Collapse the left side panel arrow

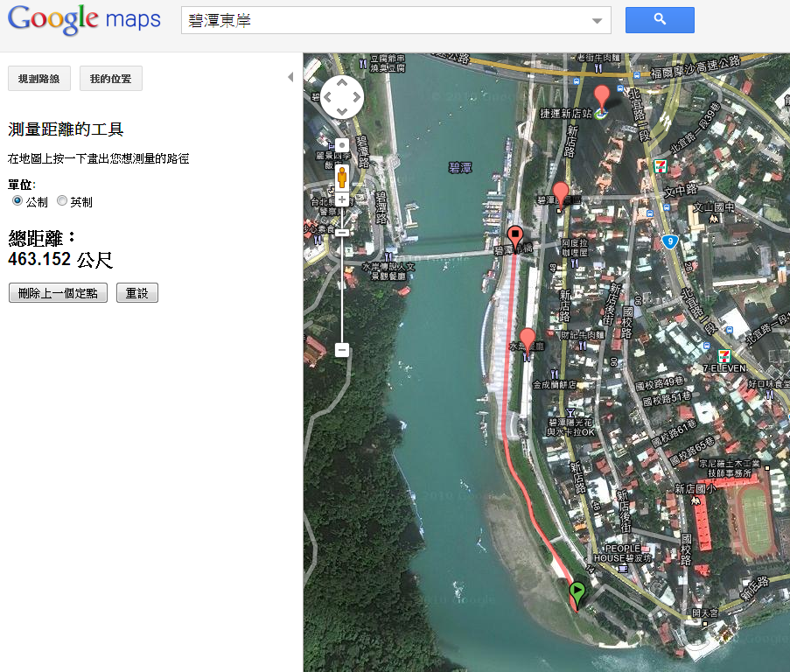[290, 78]
